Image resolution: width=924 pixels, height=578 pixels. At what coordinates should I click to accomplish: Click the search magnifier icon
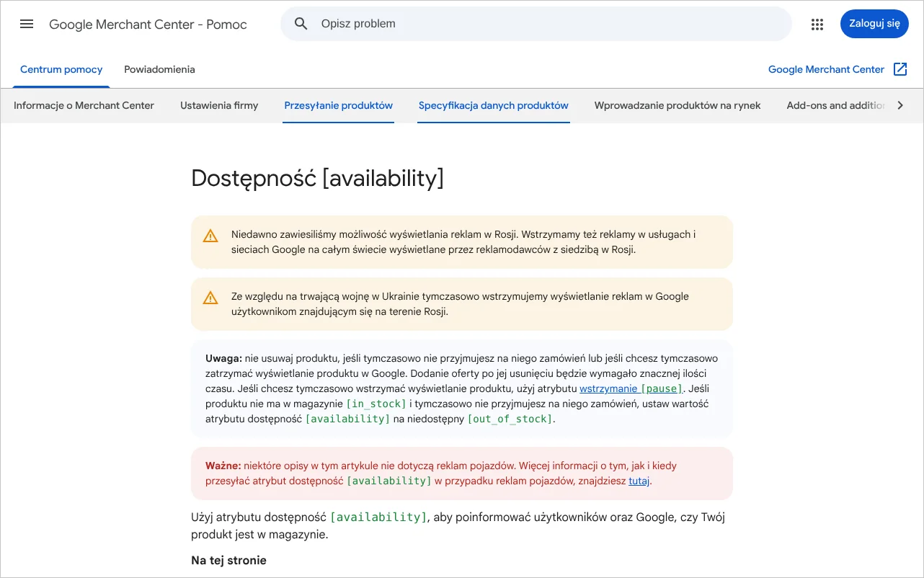point(301,24)
